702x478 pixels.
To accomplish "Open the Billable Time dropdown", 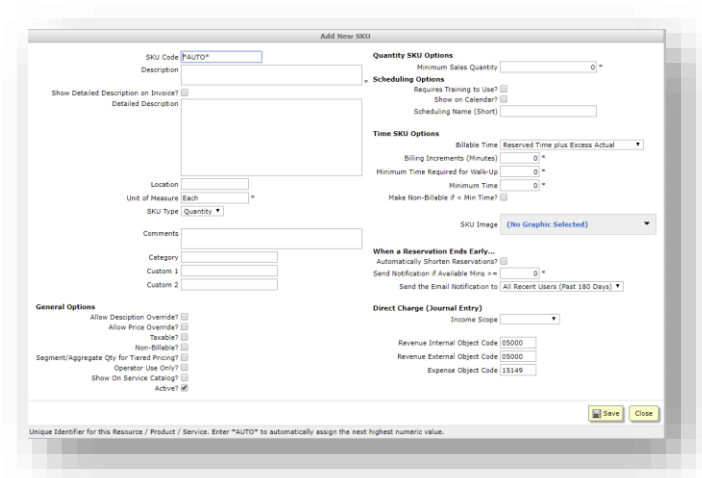I will 572,145.
